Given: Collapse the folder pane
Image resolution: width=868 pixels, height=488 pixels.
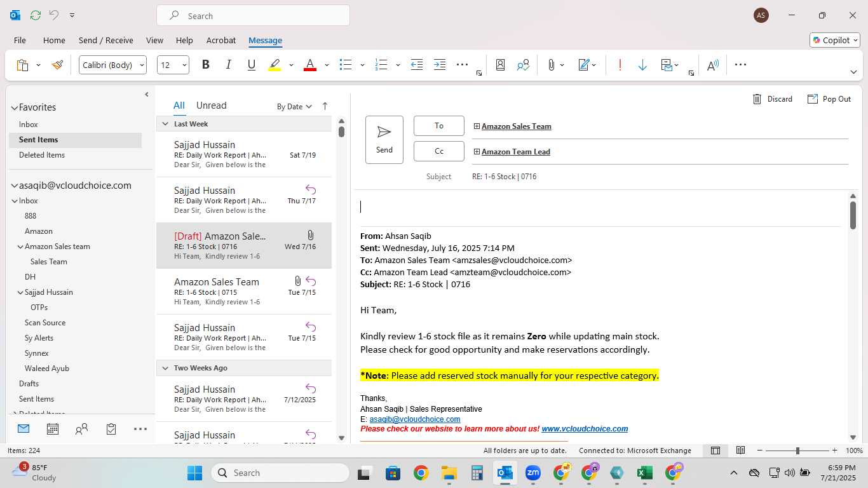Looking at the screenshot, I should [147, 94].
